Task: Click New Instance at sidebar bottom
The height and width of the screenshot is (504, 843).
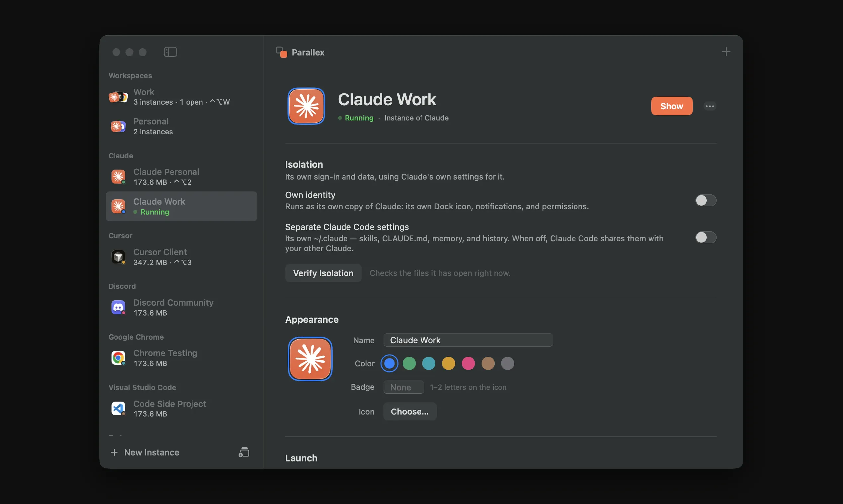Action: (145, 452)
